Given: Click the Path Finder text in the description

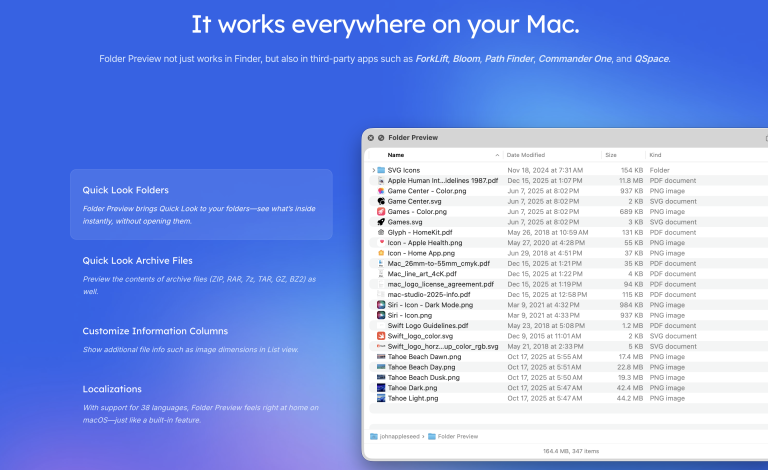Looking at the screenshot, I should coord(509,59).
